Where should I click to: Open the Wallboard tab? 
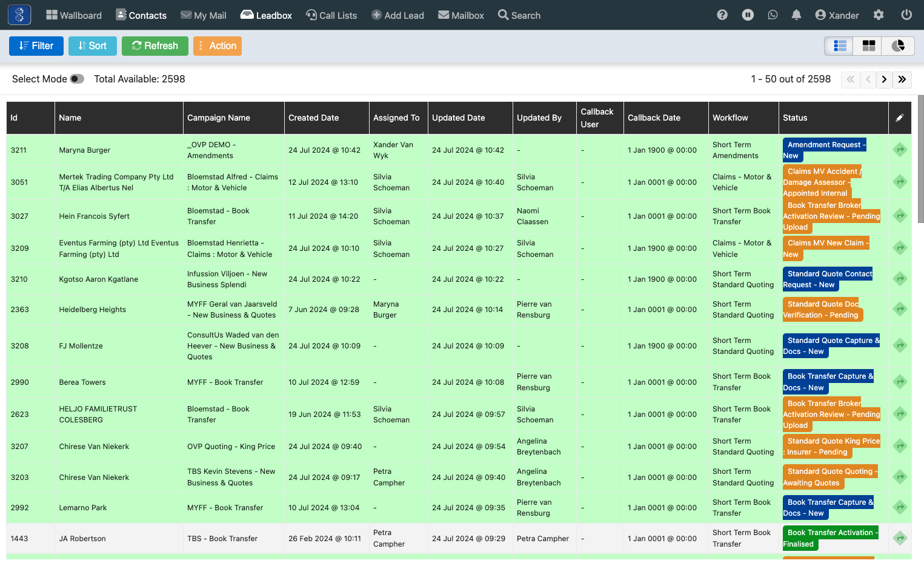pos(74,15)
